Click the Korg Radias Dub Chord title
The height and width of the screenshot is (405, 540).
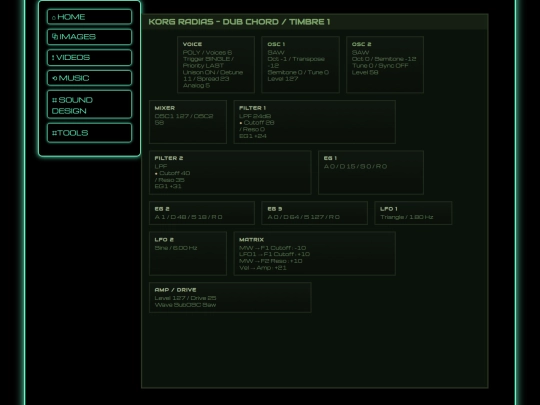pyautogui.click(x=239, y=22)
